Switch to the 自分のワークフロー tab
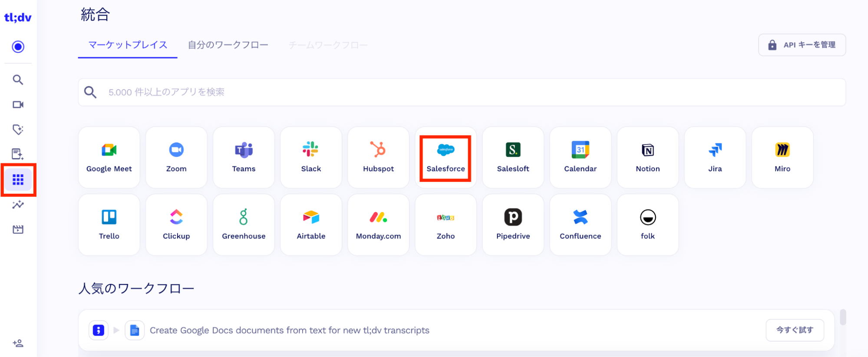 pos(228,45)
